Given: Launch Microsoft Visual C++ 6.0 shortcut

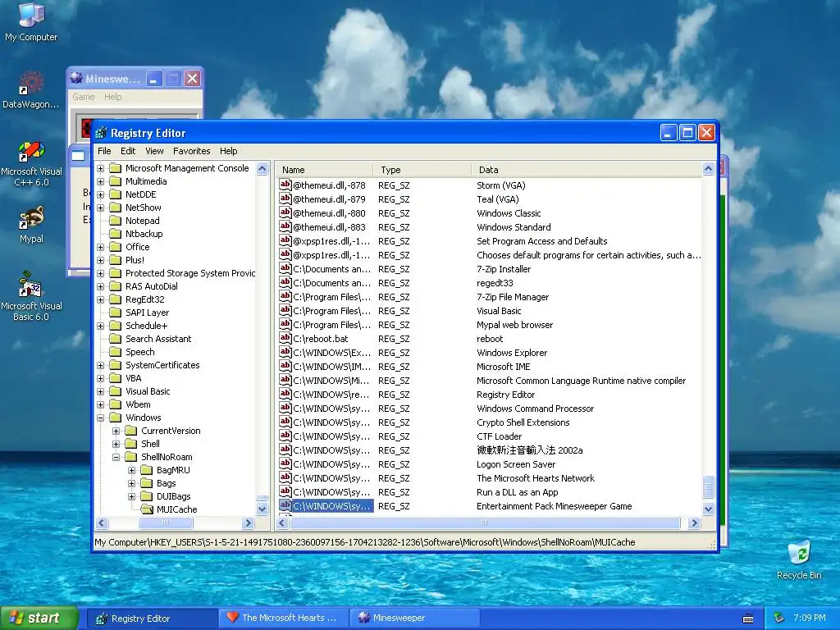Looking at the screenshot, I should point(31,164).
